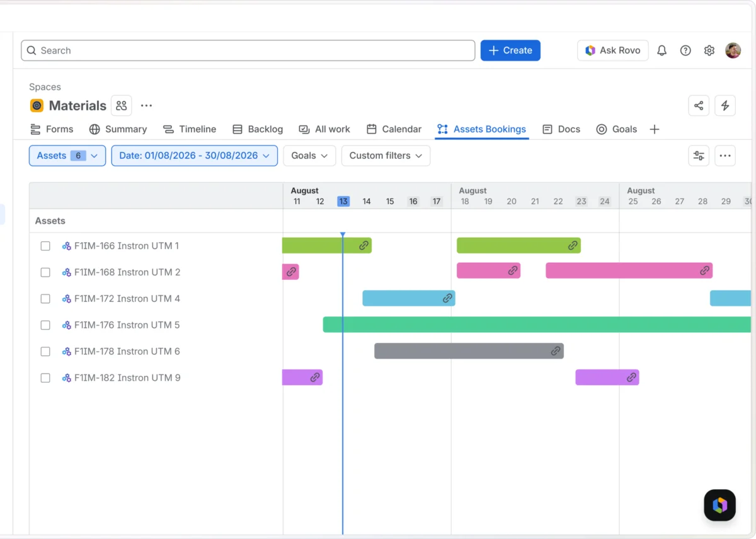The image size is (756, 539).
Task: Select the F1IM-182 Instron UTM 9 checkbox
Action: point(45,378)
